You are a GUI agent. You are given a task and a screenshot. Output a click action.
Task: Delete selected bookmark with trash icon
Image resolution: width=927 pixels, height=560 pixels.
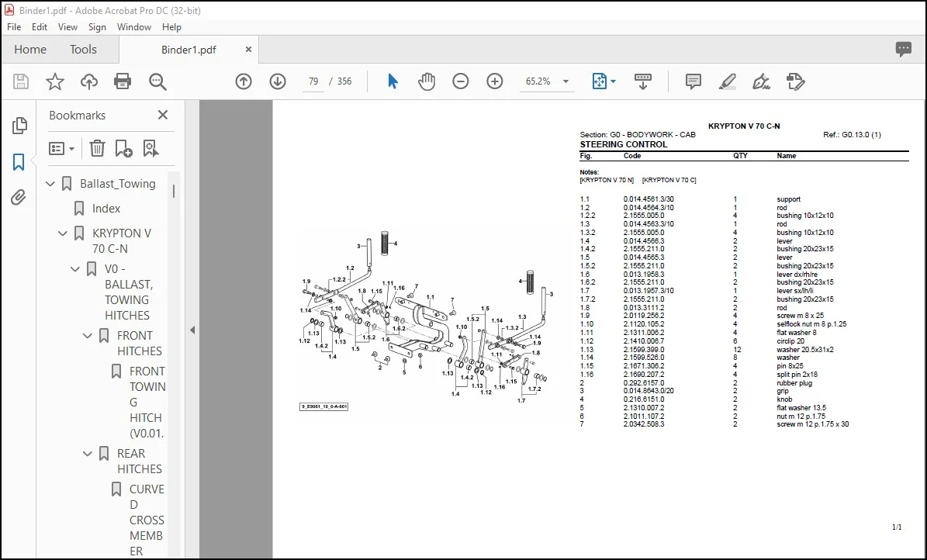pyautogui.click(x=97, y=148)
